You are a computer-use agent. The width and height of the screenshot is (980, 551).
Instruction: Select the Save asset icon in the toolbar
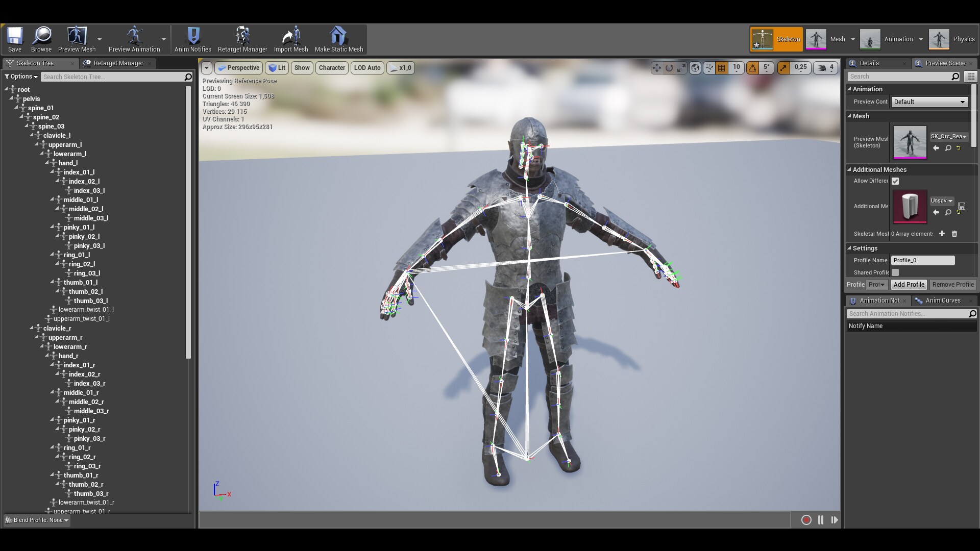click(15, 39)
